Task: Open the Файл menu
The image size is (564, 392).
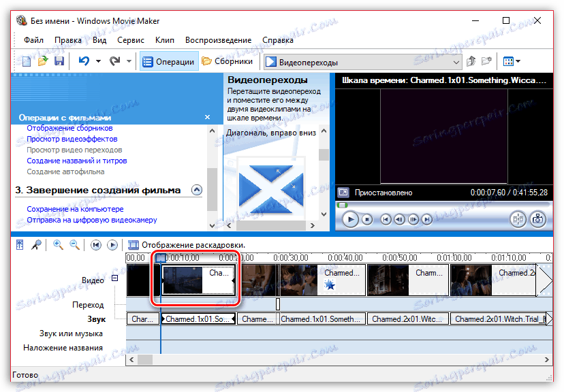Action: tap(33, 40)
